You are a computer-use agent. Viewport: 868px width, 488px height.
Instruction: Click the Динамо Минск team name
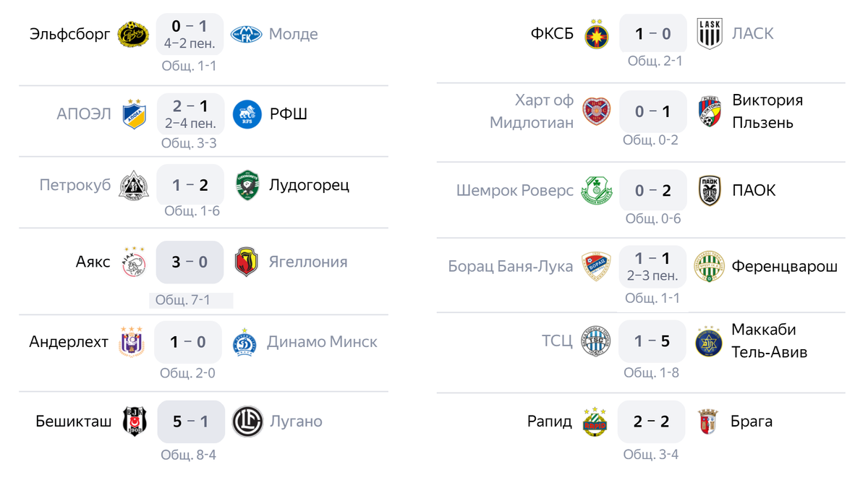tap(323, 341)
